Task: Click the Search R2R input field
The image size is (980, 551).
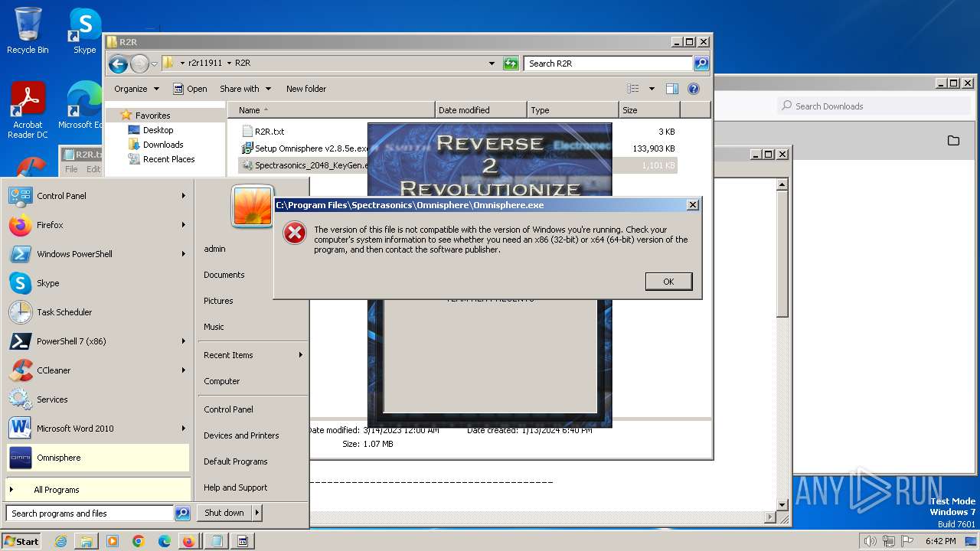Action: tap(609, 64)
